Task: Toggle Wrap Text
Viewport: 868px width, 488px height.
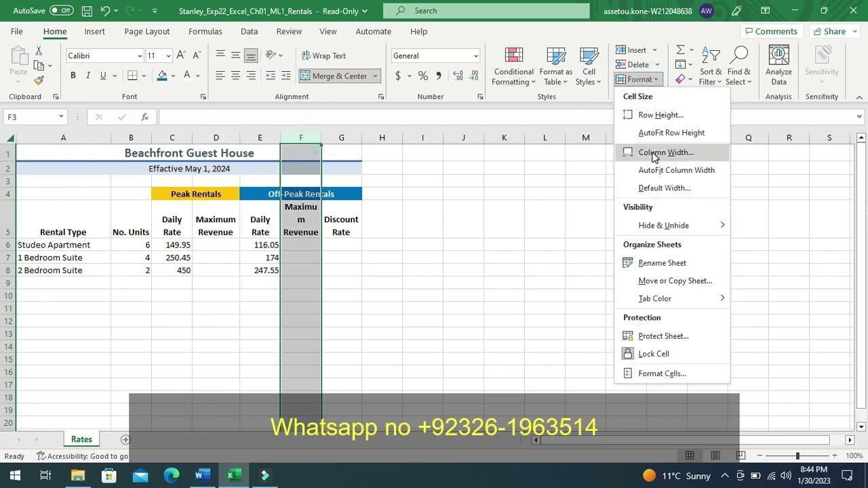Action: (323, 56)
